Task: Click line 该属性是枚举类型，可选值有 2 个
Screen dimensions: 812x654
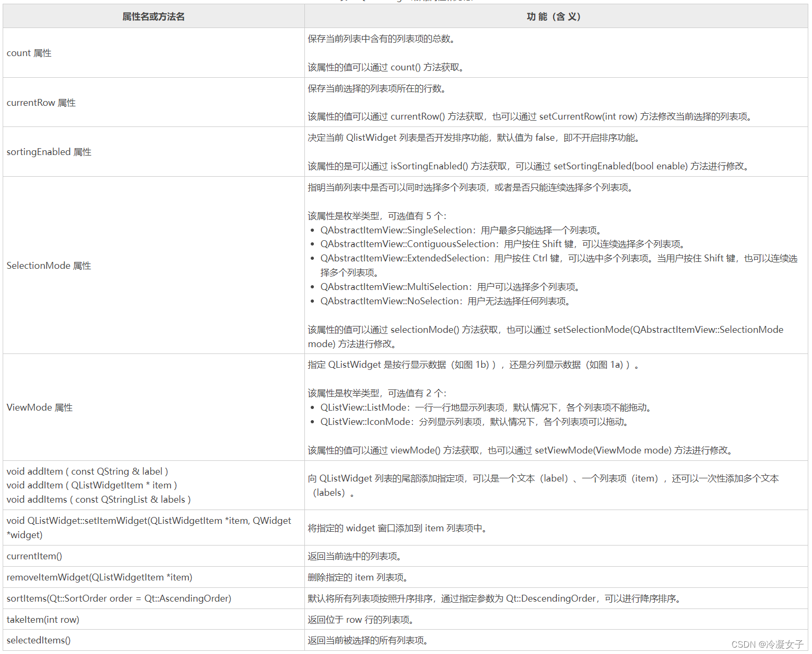Action: 377,393
